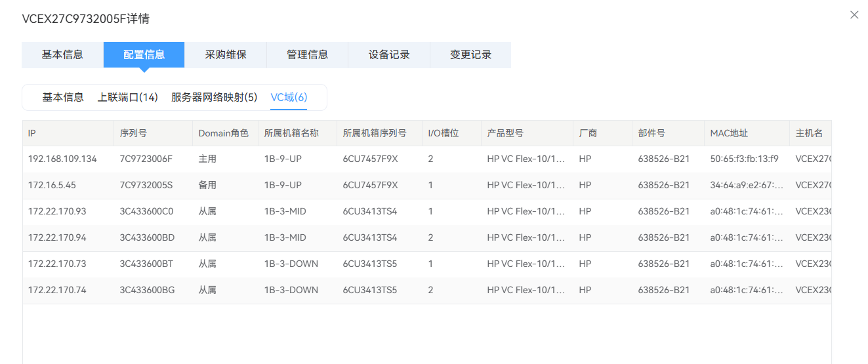
Task: Click MAC address cell in 172.22.170.73 row
Action: click(747, 264)
